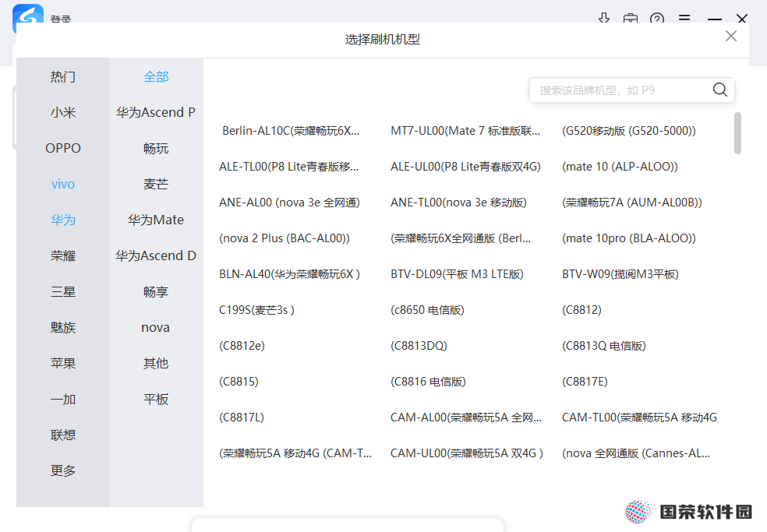This screenshot has height=532, width=767.
Task: Choose model BLN-AL40(华为荣耀畅玩6X )
Action: pos(289,274)
